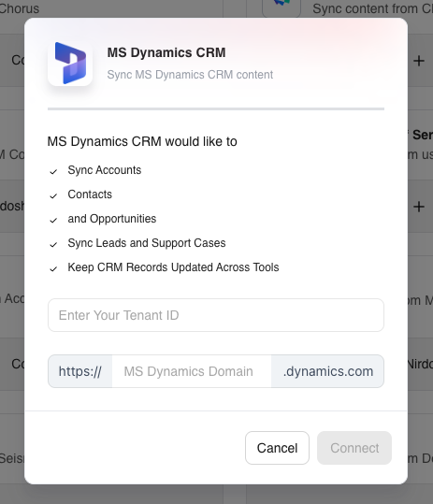
Task: Click the Connect button
Action: tap(354, 448)
